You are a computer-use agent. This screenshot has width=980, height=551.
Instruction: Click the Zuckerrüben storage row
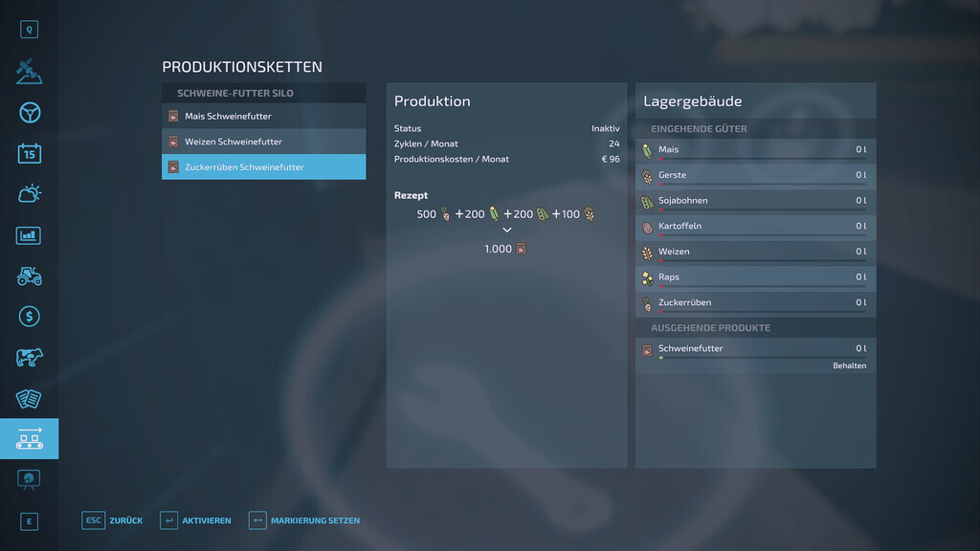point(756,304)
